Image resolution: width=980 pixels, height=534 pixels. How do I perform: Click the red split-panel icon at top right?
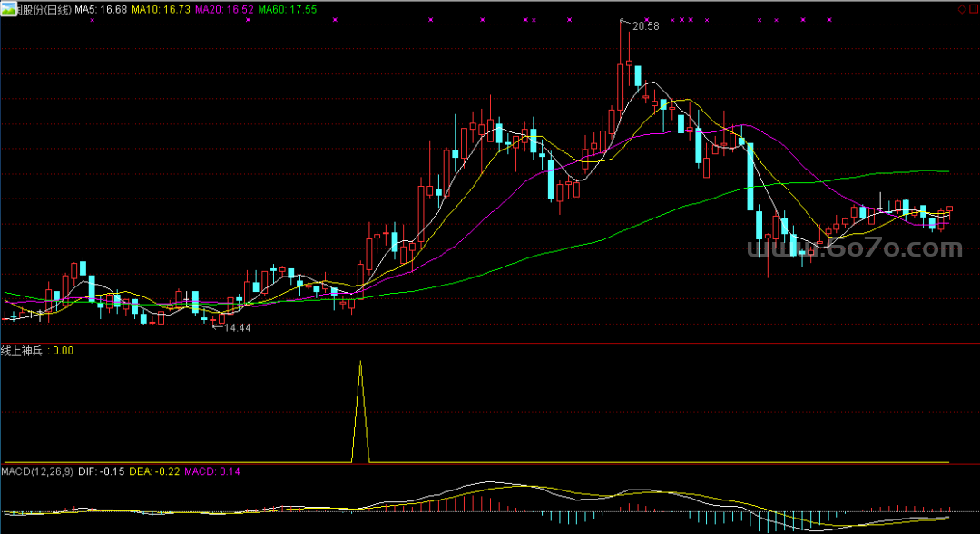(x=972, y=8)
